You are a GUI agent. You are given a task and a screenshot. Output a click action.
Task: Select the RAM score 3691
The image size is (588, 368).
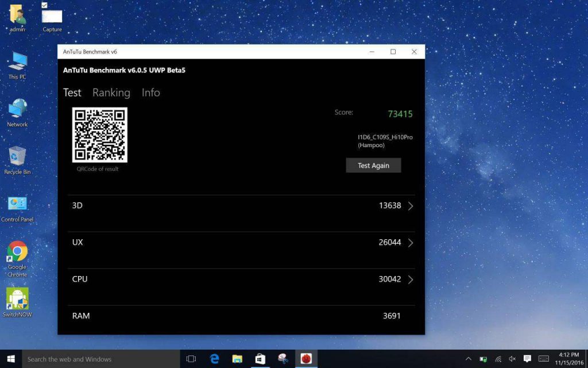[392, 316]
